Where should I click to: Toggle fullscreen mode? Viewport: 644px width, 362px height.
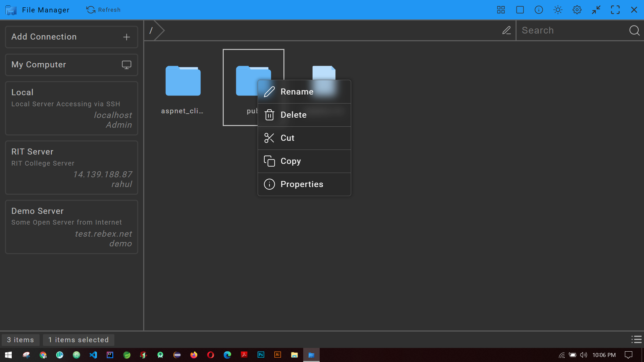(x=615, y=10)
